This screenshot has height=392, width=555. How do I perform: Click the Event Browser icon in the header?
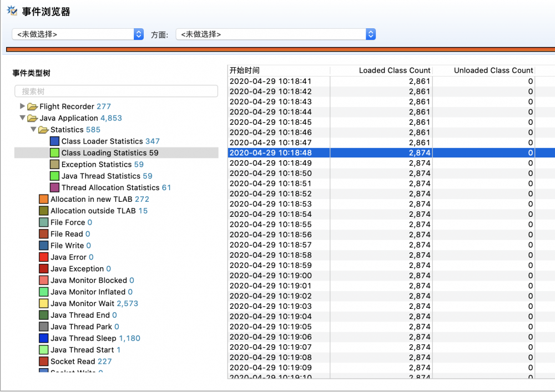11,11
